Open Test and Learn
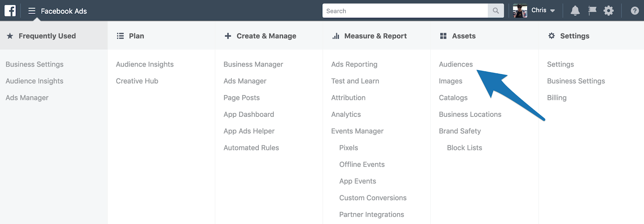Screen dimensions: 644x224 (355, 81)
